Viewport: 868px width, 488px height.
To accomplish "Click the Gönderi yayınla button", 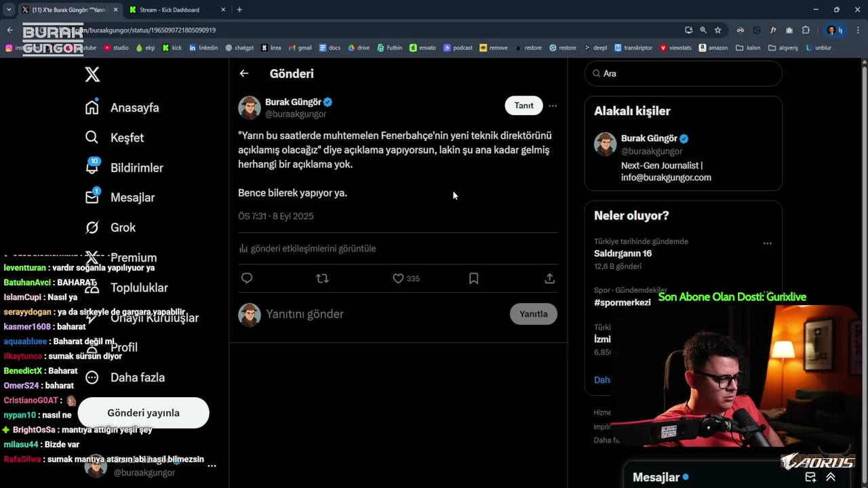I will [x=143, y=413].
